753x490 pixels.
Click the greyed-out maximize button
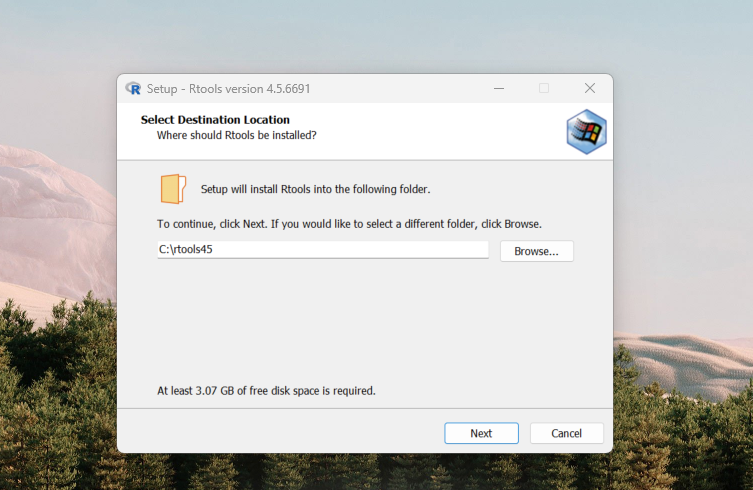pos(544,88)
